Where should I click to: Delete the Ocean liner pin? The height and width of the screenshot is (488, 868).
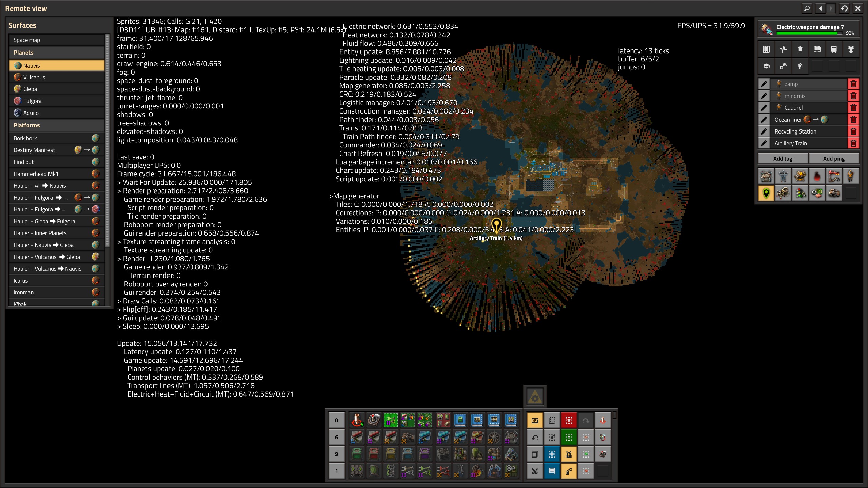853,120
